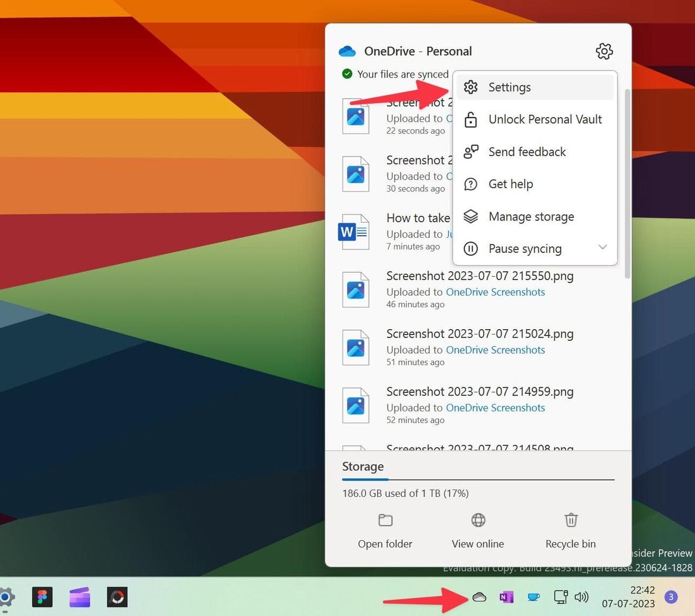Select Settings from the OneDrive menu
This screenshot has width=695, height=616.
tap(509, 87)
